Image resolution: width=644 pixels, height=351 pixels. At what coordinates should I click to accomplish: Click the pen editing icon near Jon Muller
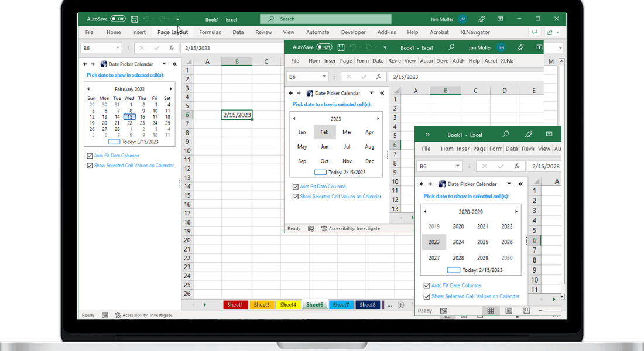[481, 18]
